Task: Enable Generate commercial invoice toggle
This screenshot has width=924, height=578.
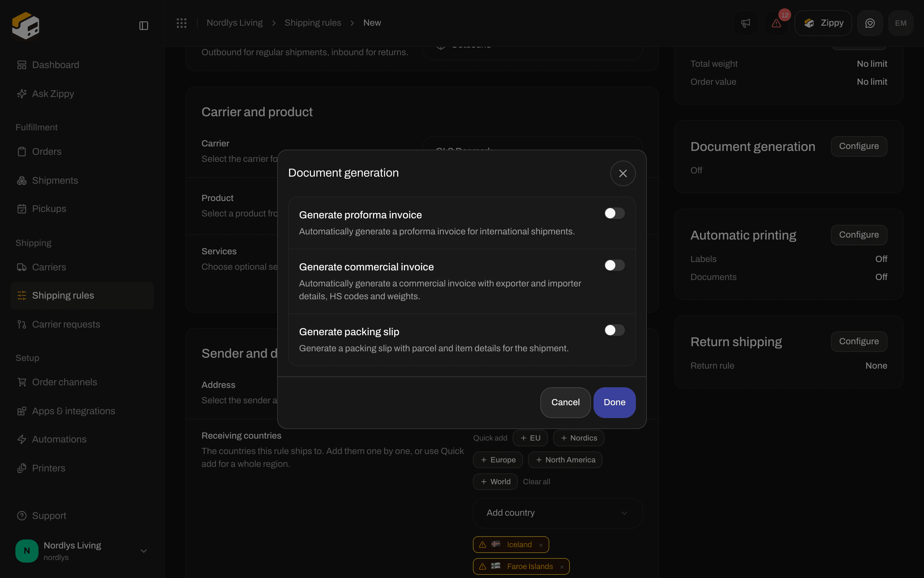Action: (x=614, y=265)
